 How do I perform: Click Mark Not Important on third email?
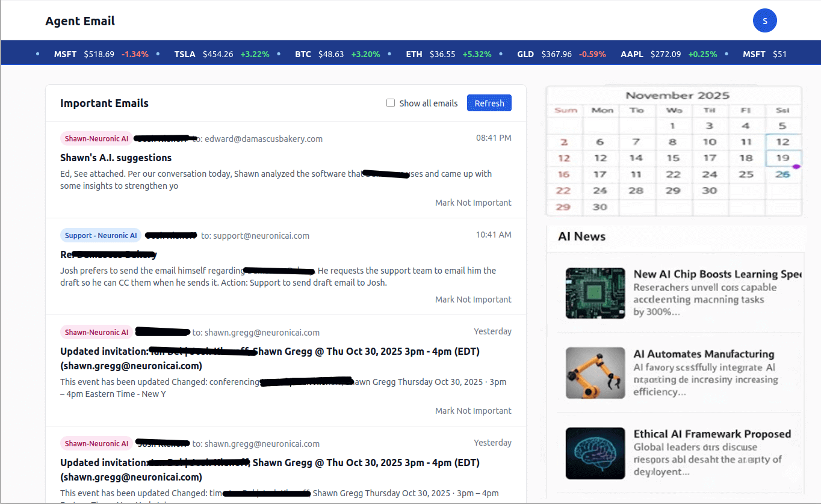(x=473, y=411)
